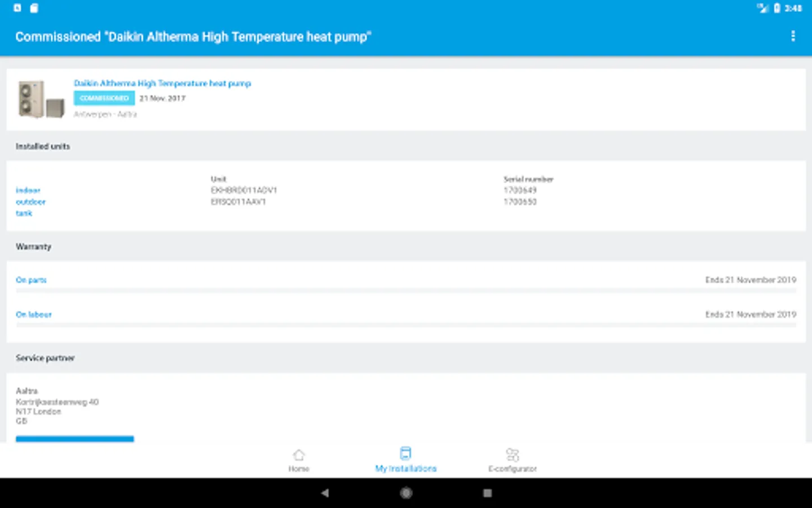
Task: Switch to My Installations tab
Action: 406,460
